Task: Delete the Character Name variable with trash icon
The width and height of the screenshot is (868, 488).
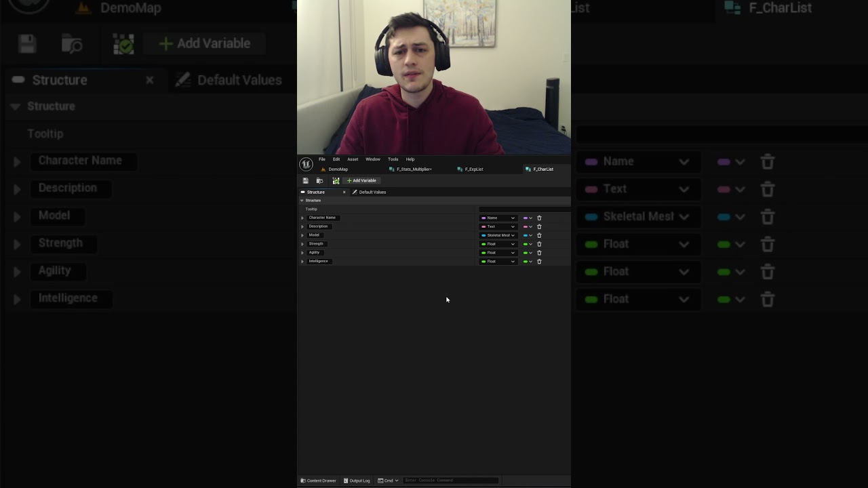Action: point(539,218)
